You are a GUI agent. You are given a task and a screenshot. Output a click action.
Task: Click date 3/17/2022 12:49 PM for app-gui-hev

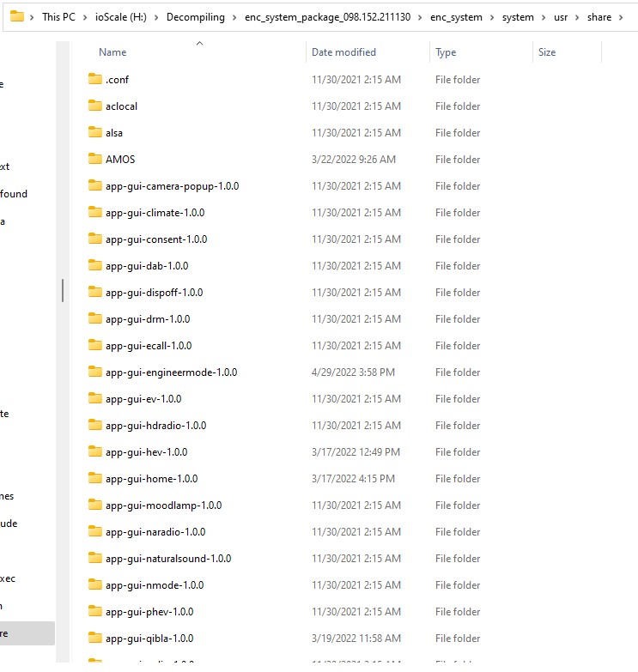coord(355,452)
